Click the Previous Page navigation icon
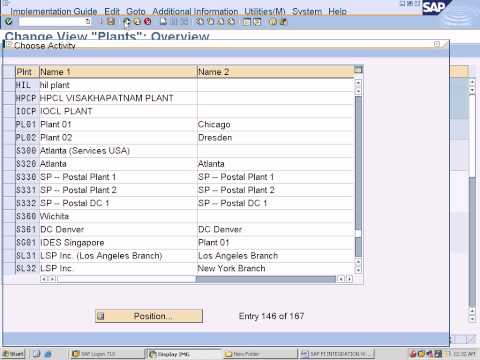Image resolution: width=480 pixels, height=360 pixels. point(211,22)
